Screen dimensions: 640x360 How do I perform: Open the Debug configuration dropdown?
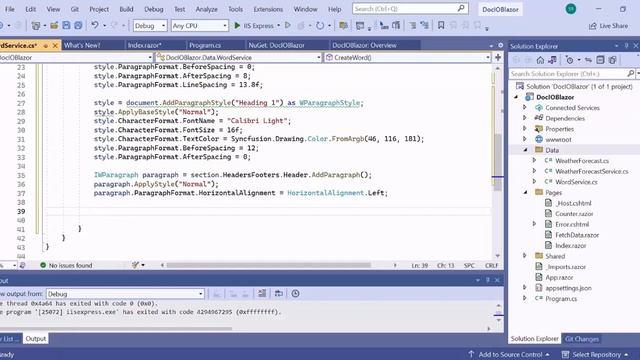[x=150, y=26]
